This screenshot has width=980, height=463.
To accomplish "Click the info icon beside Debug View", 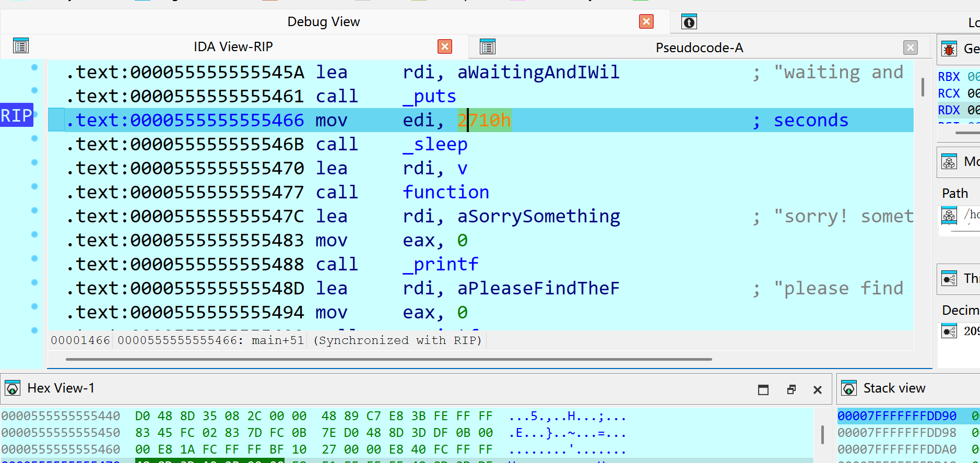I will click(689, 22).
